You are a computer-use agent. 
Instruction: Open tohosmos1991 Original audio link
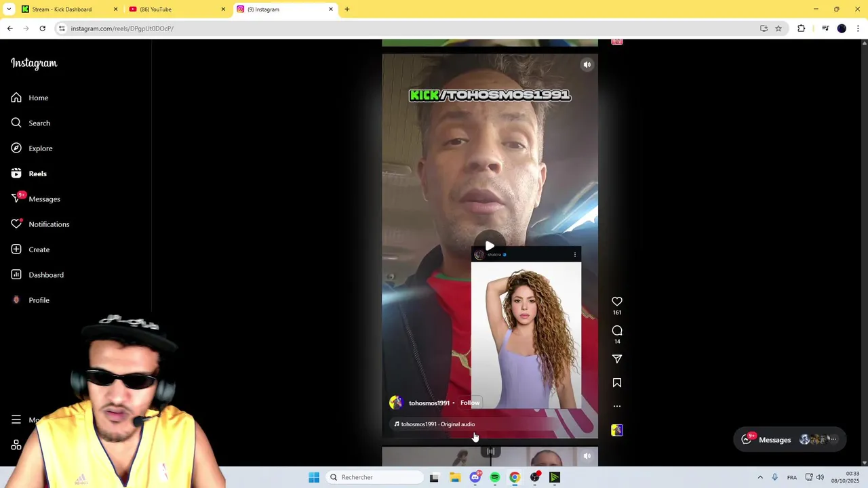click(438, 424)
